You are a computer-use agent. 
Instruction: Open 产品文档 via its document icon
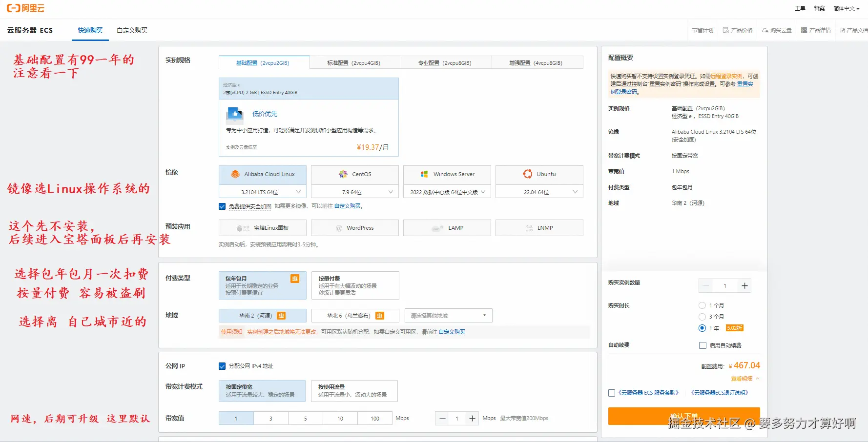click(843, 30)
